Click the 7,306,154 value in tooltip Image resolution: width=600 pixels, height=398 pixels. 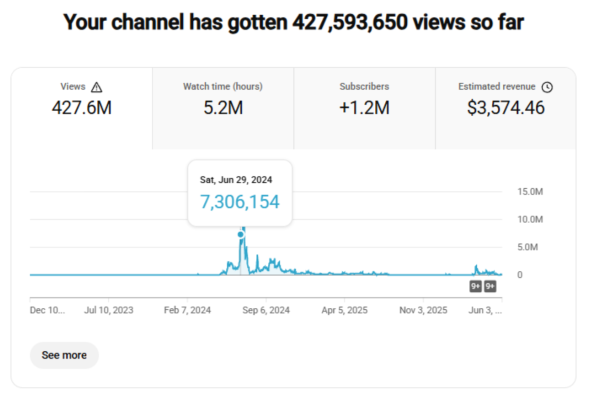(240, 202)
